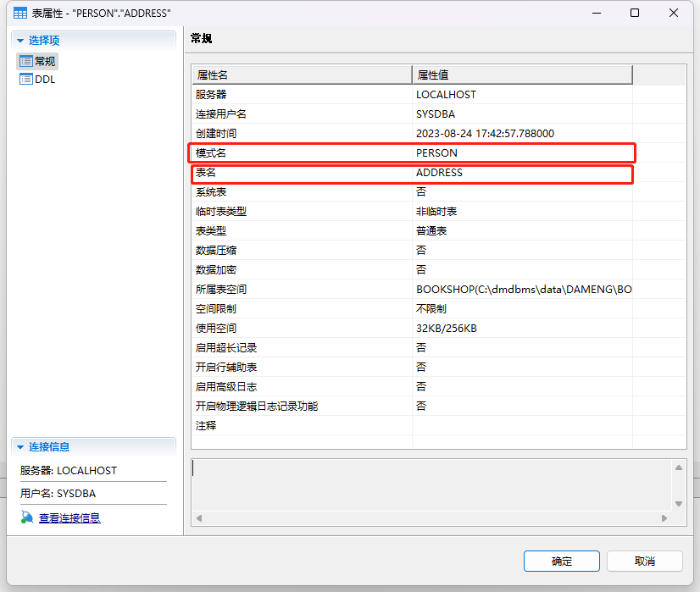Close the 表属性 dialog window
Viewport: 700px width, 592px height.
(x=674, y=13)
